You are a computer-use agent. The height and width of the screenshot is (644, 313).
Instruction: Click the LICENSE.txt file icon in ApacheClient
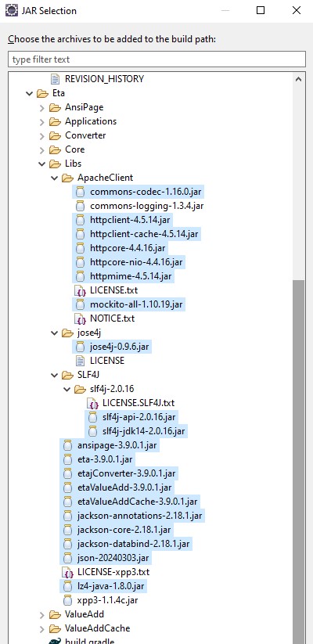[x=80, y=290]
